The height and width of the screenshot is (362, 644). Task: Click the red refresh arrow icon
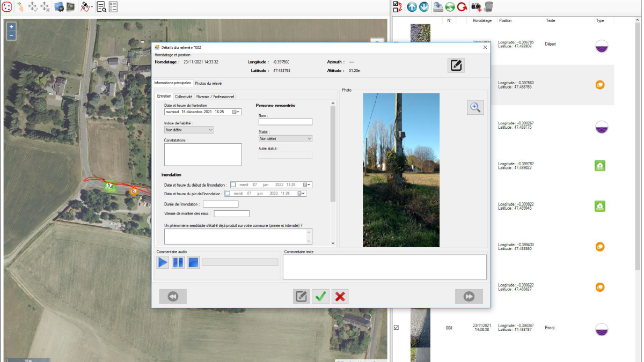coord(462,7)
